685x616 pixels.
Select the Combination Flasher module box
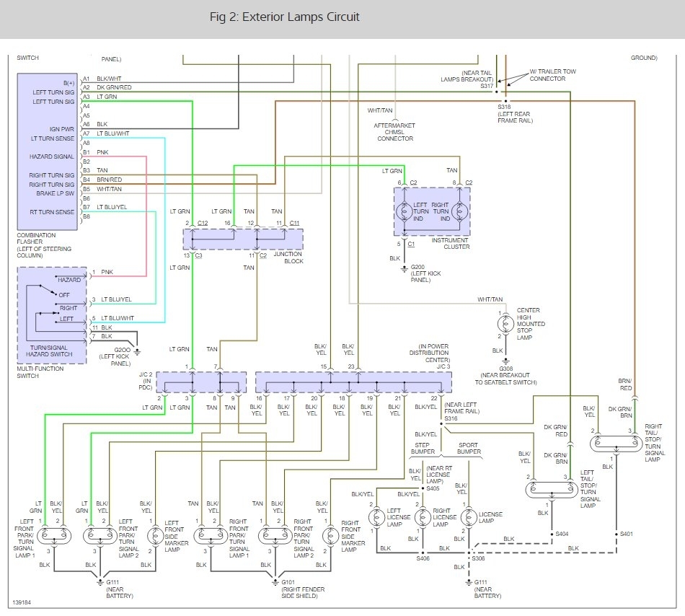point(47,151)
